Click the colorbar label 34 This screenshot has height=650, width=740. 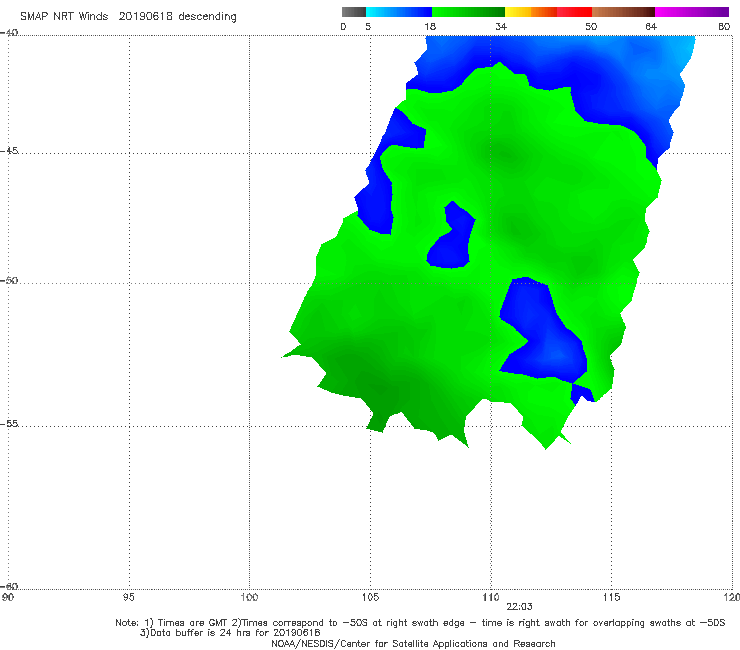tap(501, 27)
